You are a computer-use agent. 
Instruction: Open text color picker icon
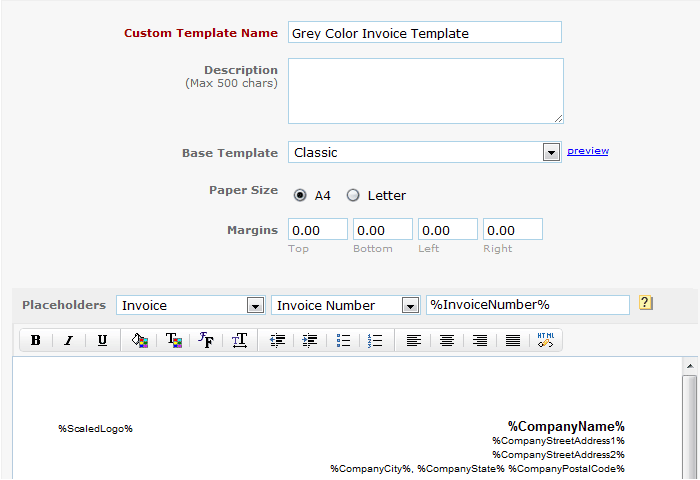[174, 341]
